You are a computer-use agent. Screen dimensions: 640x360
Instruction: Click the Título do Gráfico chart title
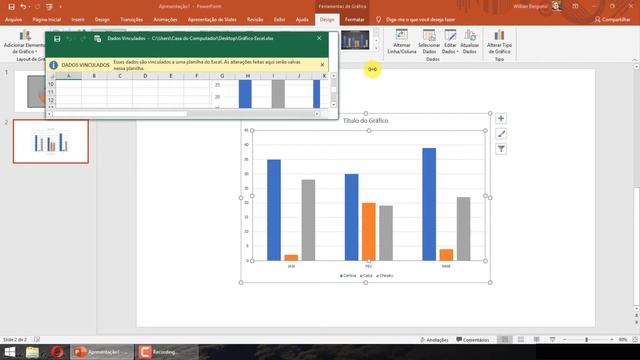(365, 121)
